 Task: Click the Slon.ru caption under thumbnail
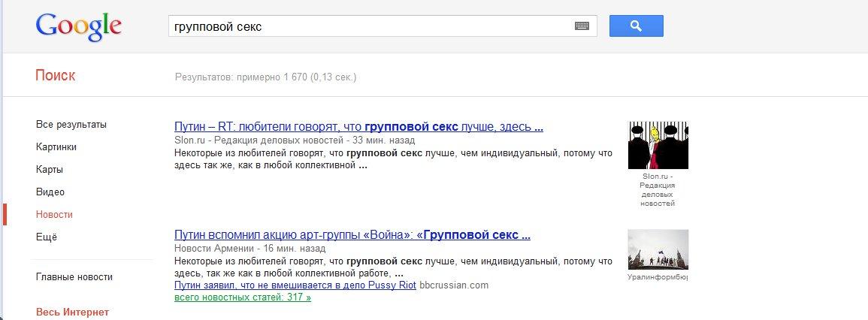(658, 190)
